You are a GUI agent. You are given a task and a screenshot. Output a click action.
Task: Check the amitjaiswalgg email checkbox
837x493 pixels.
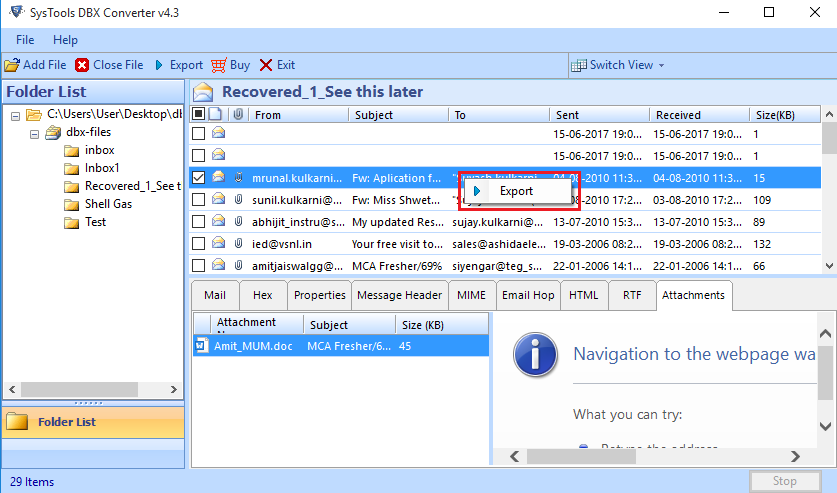click(199, 265)
